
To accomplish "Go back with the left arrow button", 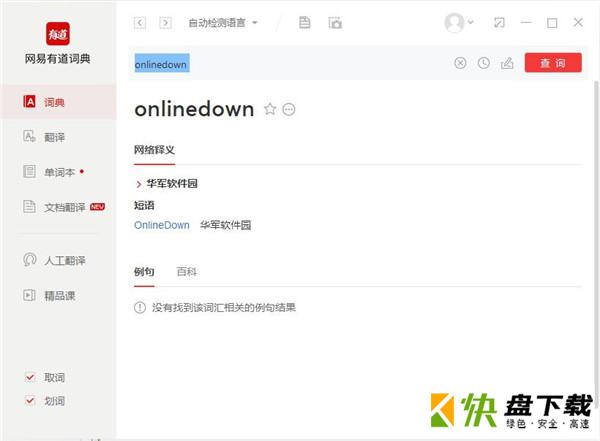I will tap(140, 23).
